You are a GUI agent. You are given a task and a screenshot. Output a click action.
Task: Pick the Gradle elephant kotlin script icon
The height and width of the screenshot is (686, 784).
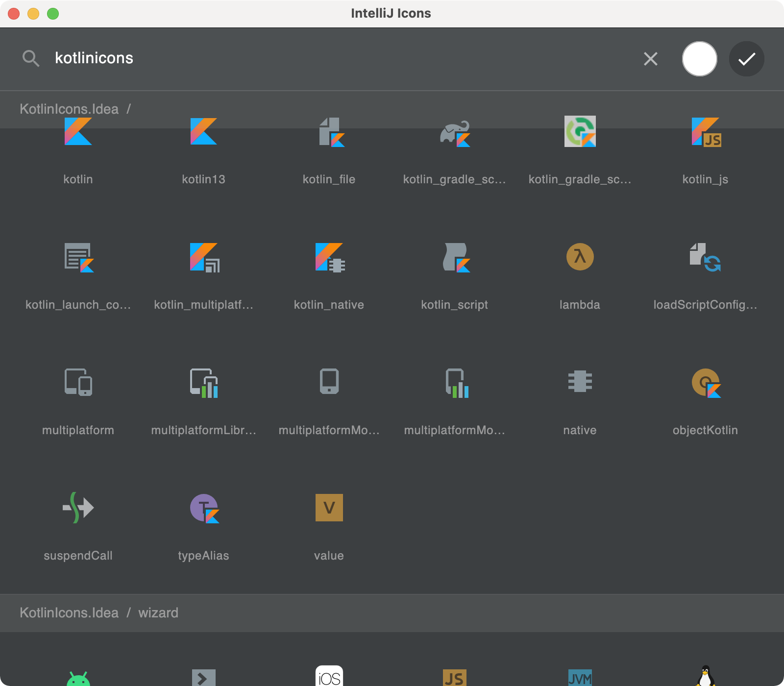click(x=455, y=133)
